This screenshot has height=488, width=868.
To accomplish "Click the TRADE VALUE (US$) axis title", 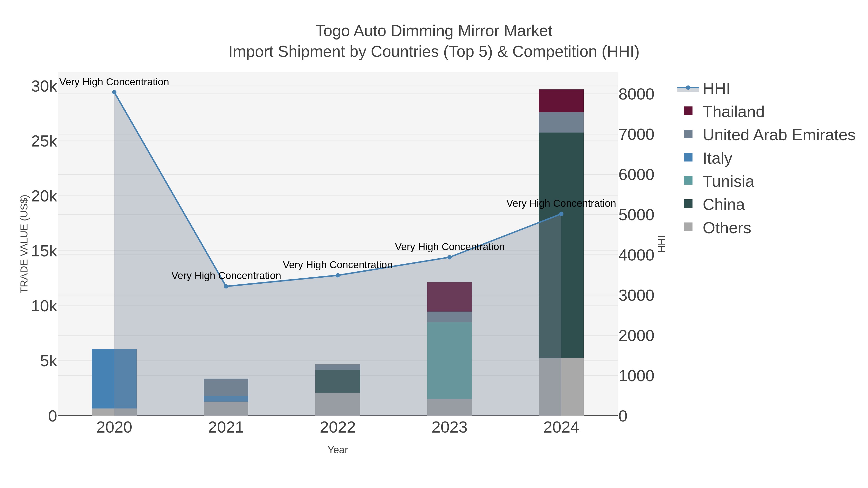I will [24, 244].
